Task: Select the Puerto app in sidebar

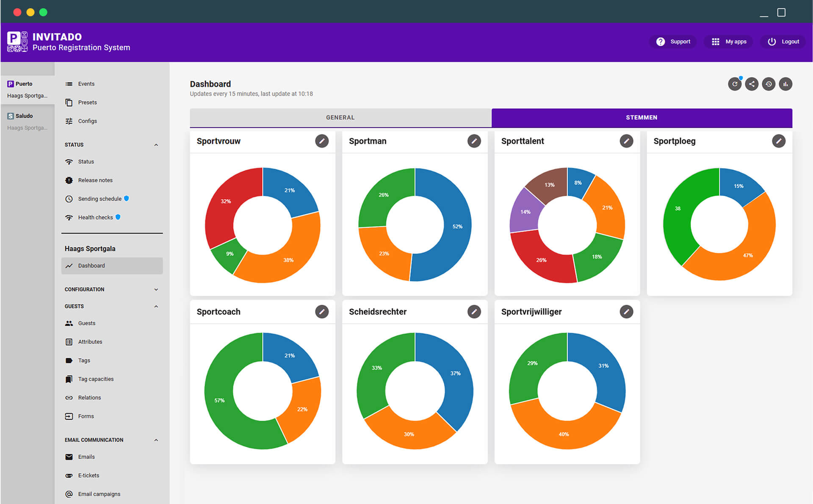Action: [x=27, y=83]
